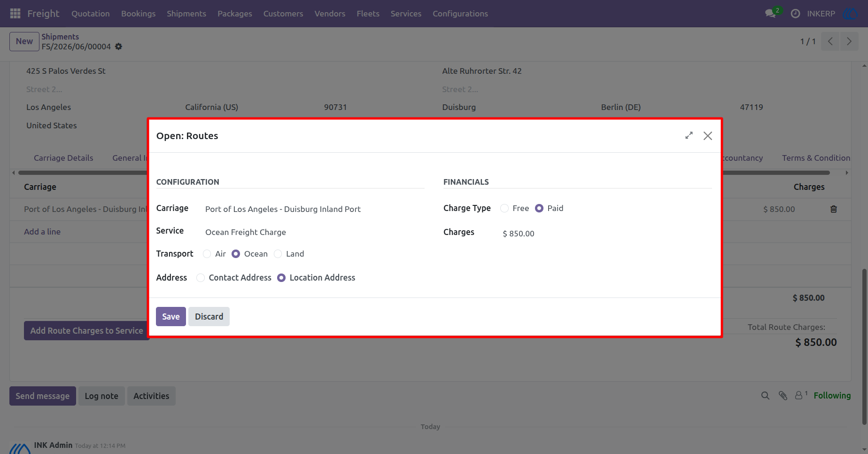The width and height of the screenshot is (868, 454).
Task: Open the Configurations menu
Action: pyautogui.click(x=460, y=14)
